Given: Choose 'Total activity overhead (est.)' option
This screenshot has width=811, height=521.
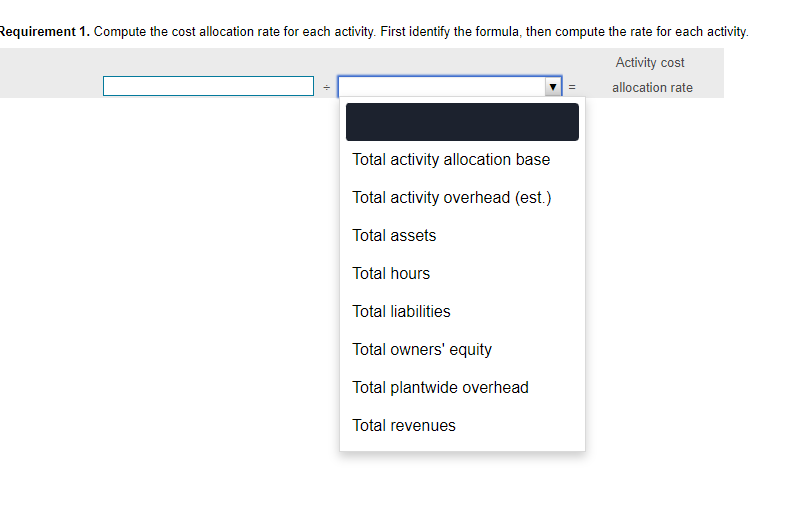Looking at the screenshot, I should (x=462, y=198).
